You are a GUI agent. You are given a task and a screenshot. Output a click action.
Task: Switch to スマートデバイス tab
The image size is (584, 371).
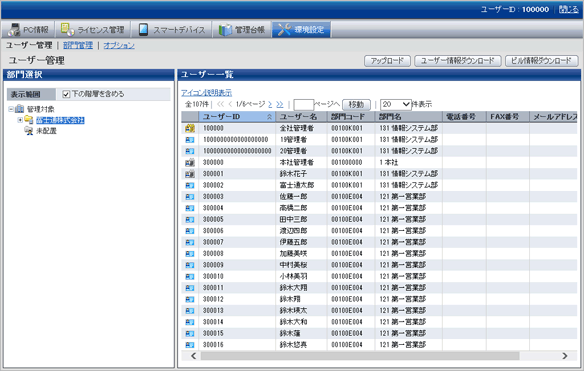171,29
